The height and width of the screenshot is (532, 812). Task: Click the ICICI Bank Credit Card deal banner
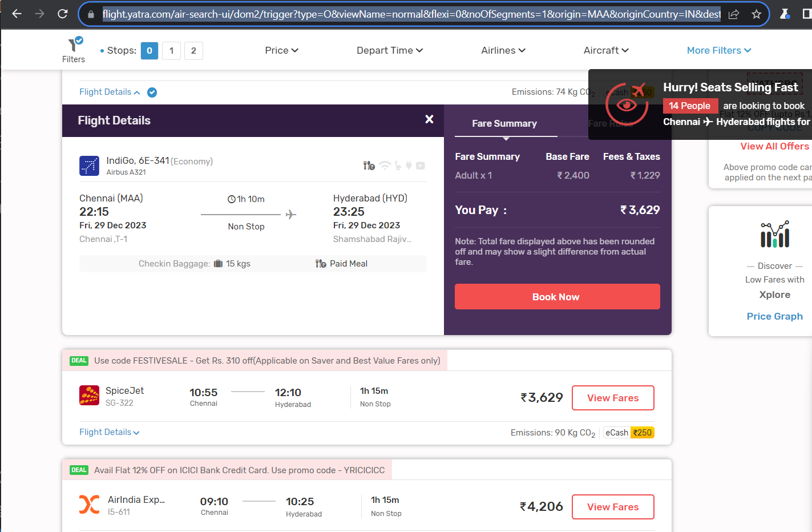coord(227,470)
